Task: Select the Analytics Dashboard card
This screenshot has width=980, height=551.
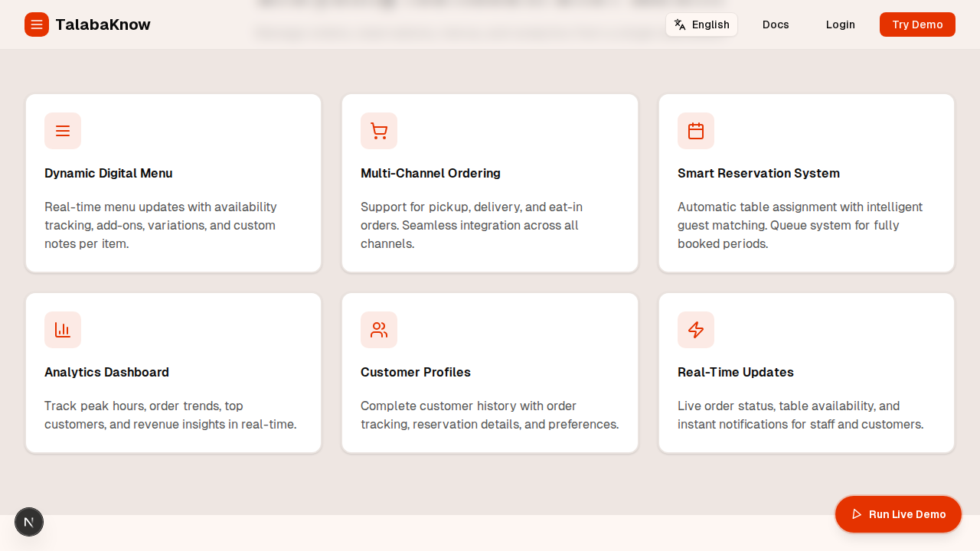Action: pos(173,373)
